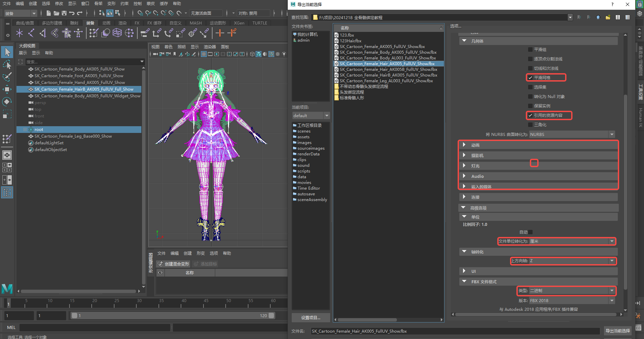The image size is (644, 339).
Task: Switch file list to detail view icon
Action: click(627, 17)
